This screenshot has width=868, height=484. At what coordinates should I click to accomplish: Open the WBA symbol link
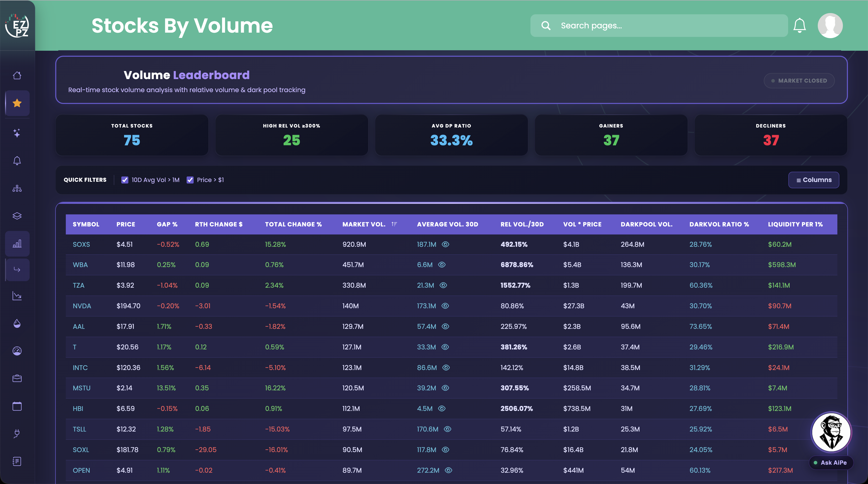(80, 265)
